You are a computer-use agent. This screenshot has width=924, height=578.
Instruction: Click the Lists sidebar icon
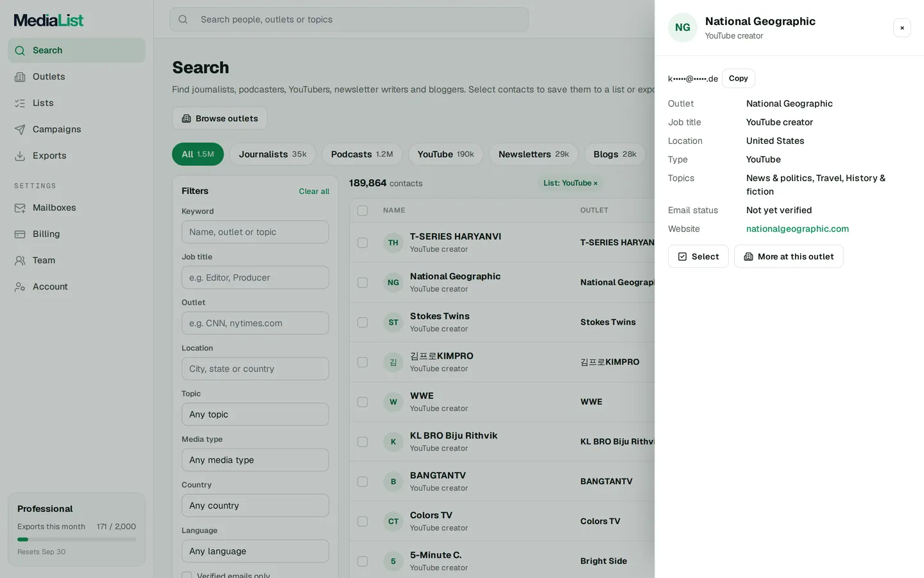tap(20, 103)
